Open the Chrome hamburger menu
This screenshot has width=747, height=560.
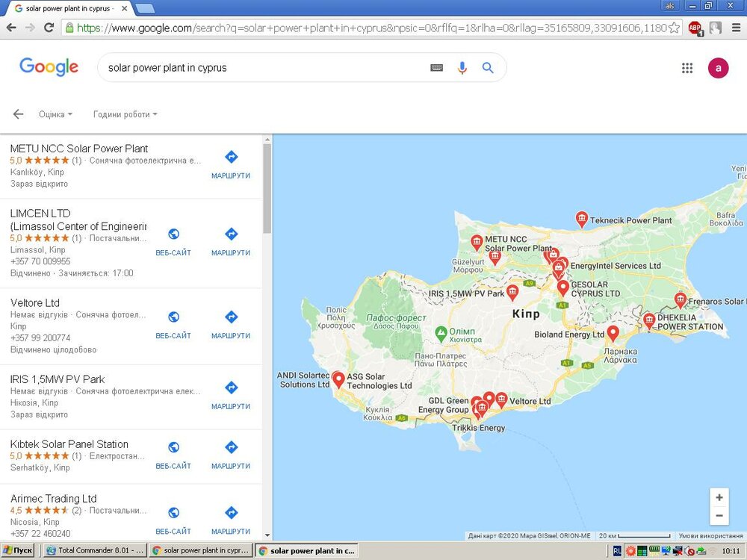736,28
